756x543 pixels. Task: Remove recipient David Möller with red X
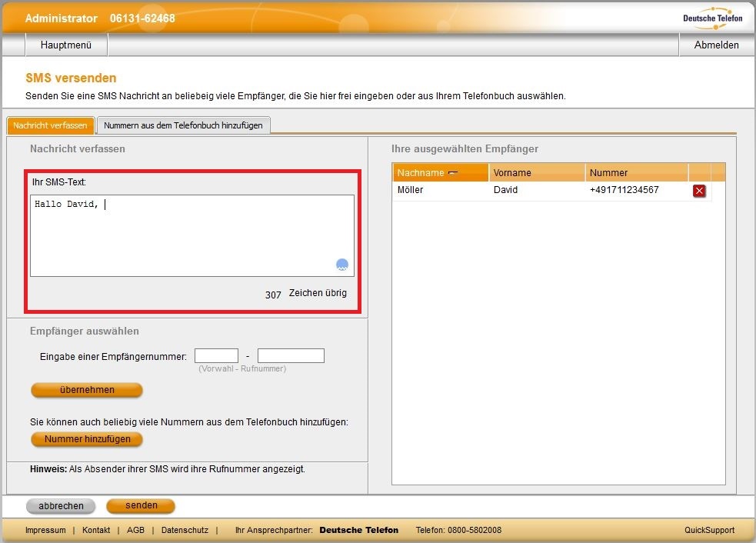coord(699,191)
